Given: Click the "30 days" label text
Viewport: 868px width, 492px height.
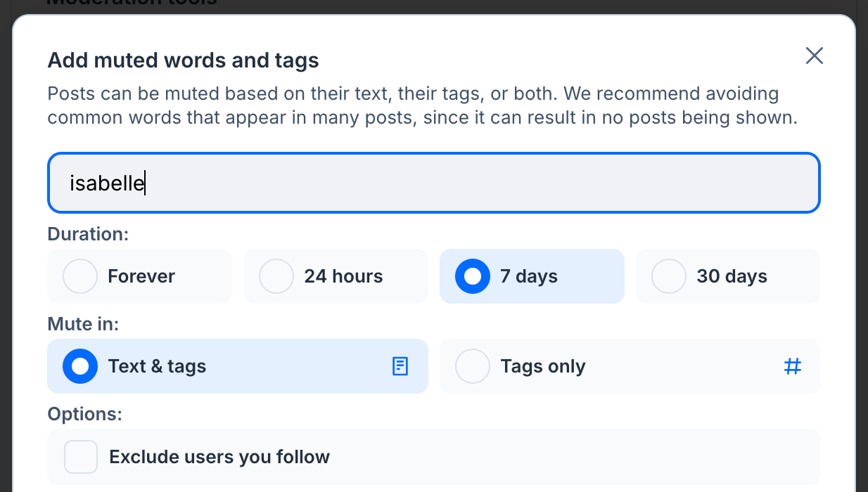Looking at the screenshot, I should tap(732, 276).
